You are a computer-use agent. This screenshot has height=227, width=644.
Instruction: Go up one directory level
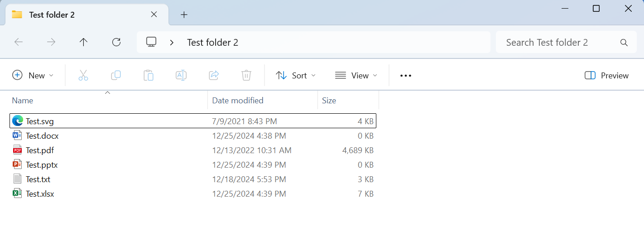pyautogui.click(x=83, y=42)
